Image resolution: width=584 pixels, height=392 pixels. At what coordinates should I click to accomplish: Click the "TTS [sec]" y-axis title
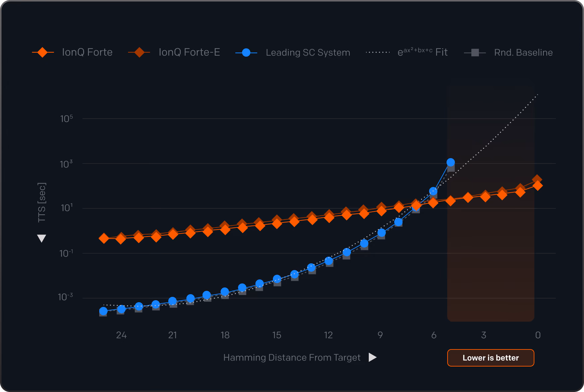pos(42,202)
